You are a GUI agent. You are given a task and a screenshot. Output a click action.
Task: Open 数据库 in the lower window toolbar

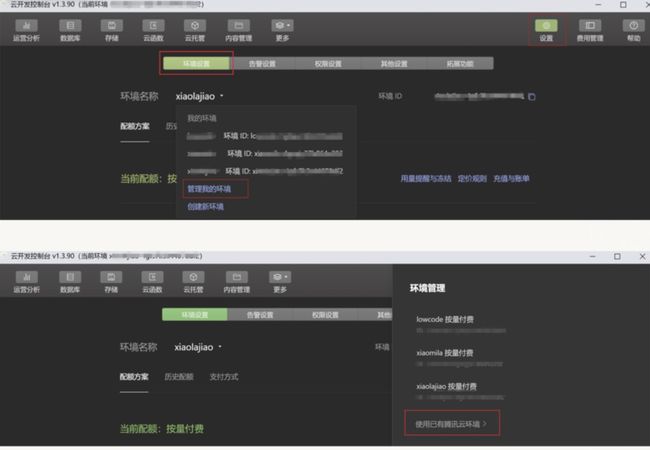point(70,282)
